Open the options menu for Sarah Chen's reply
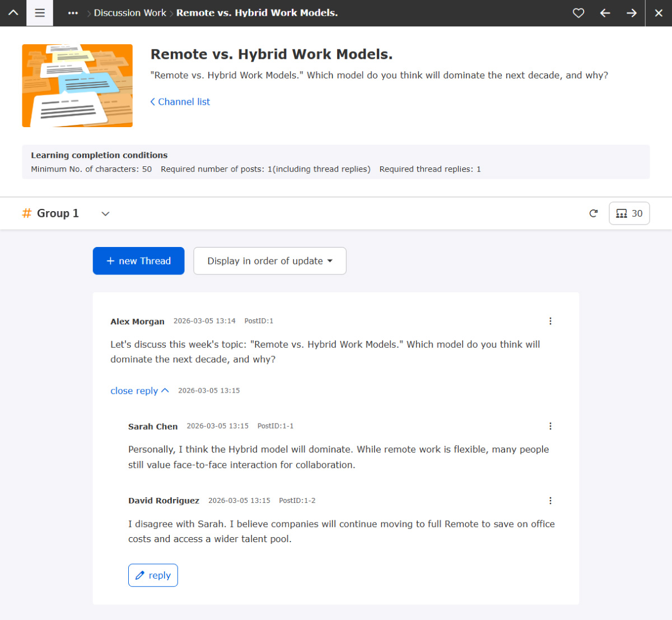Image resolution: width=672 pixels, height=620 pixels. [550, 426]
